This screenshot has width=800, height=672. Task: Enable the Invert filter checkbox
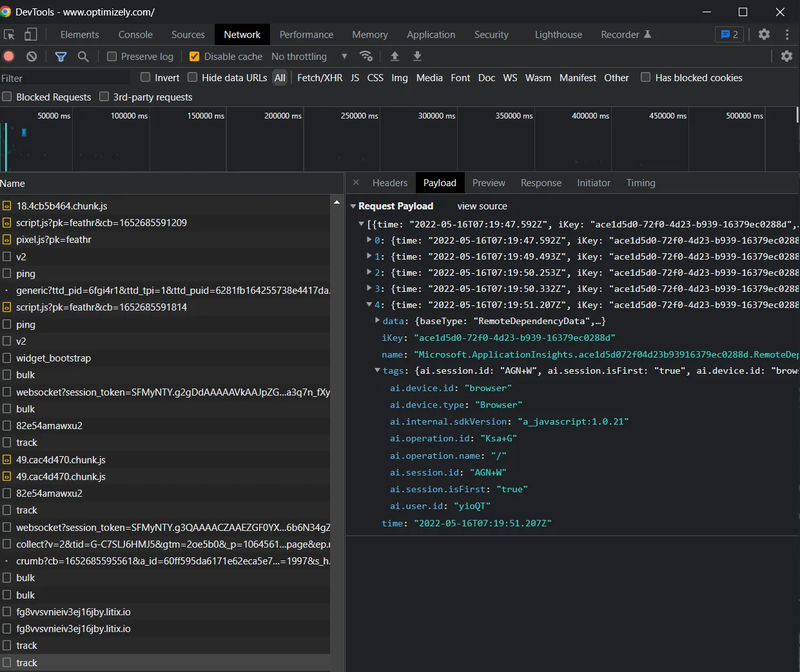[x=146, y=77]
